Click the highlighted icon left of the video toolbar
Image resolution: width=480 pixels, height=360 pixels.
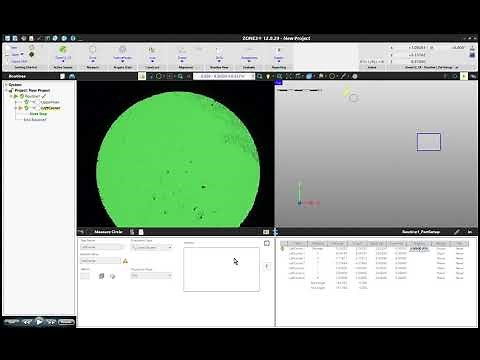tap(142, 76)
